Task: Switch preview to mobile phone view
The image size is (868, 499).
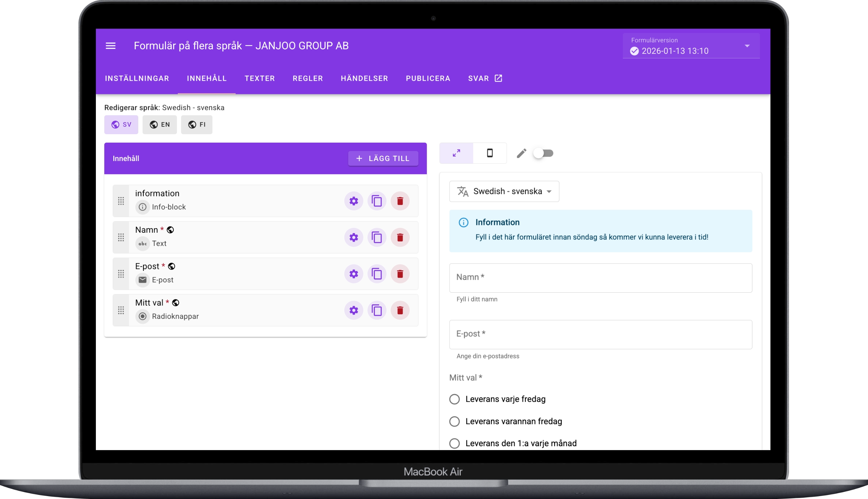Action: click(x=489, y=153)
